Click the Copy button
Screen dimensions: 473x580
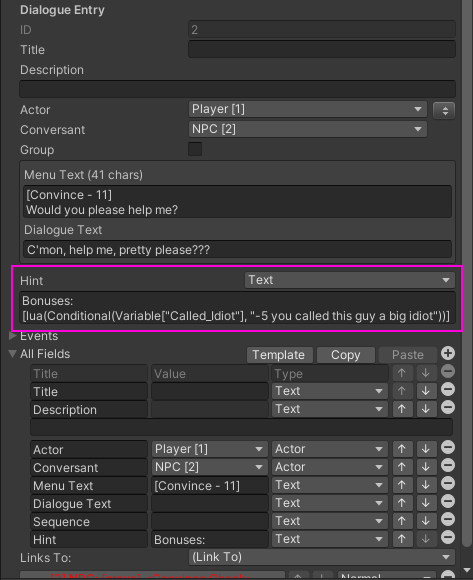(346, 355)
